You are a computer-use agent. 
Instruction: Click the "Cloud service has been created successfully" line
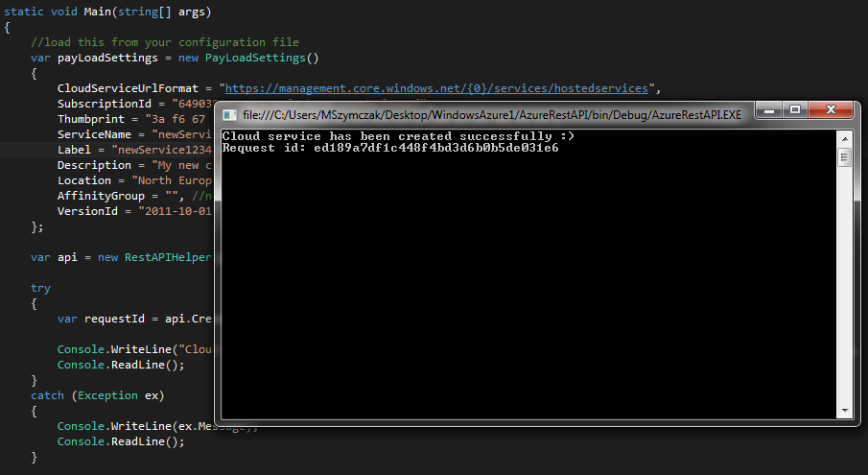point(398,136)
